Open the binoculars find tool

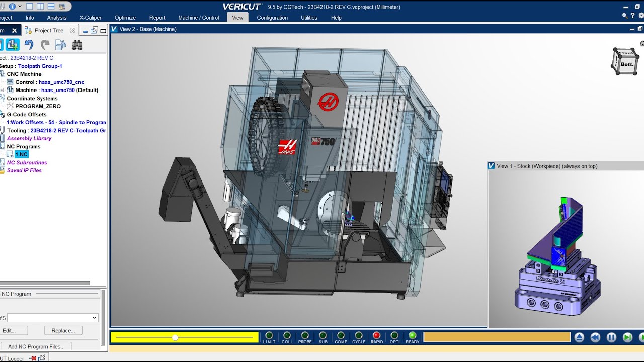click(77, 45)
